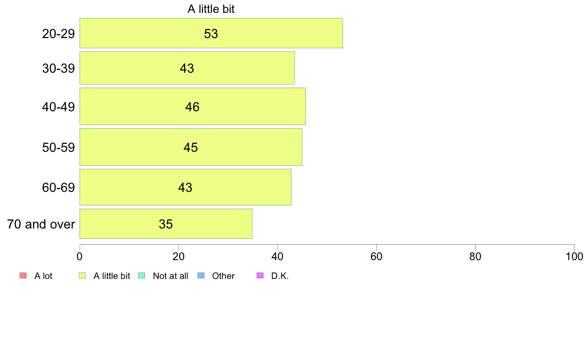Click the 'D.K.' legend text
The image size is (588, 364).
pos(280,276)
